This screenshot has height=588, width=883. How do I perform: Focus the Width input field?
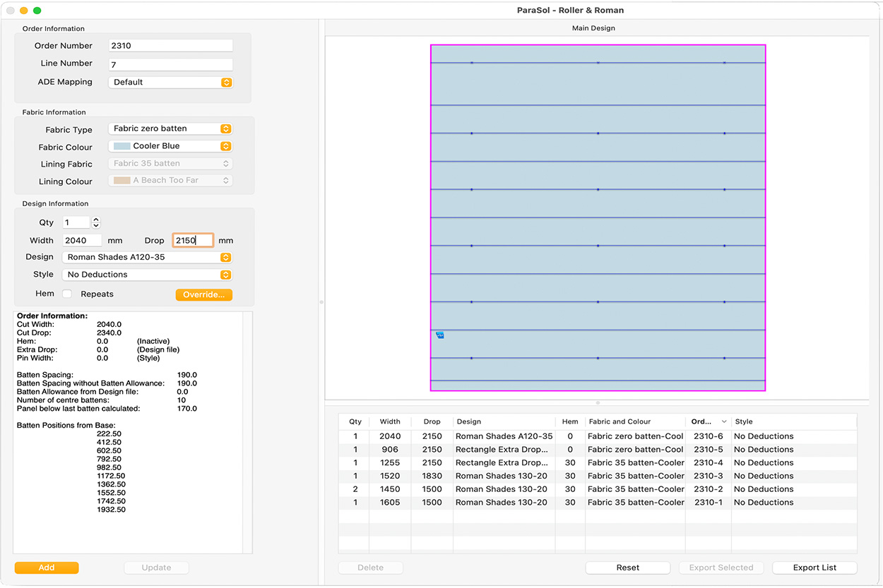(82, 241)
